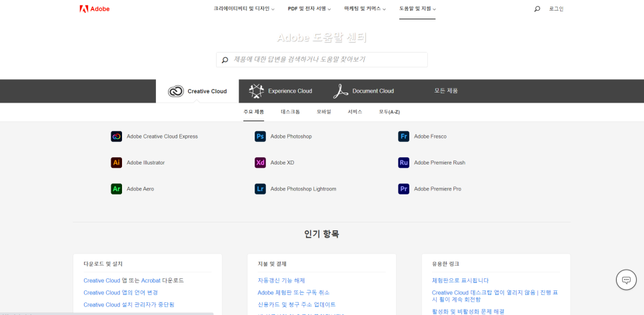Open the Adobe Creative Cloud Express link

coord(162,137)
